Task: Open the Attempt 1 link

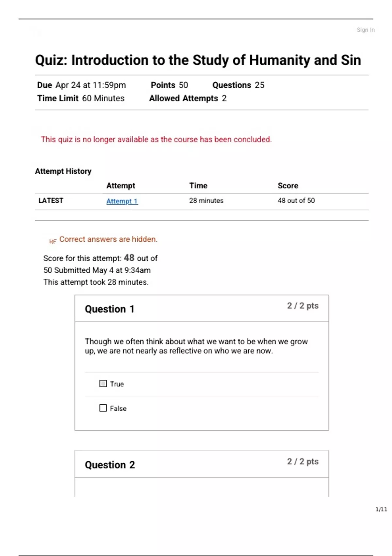Action: tap(122, 201)
